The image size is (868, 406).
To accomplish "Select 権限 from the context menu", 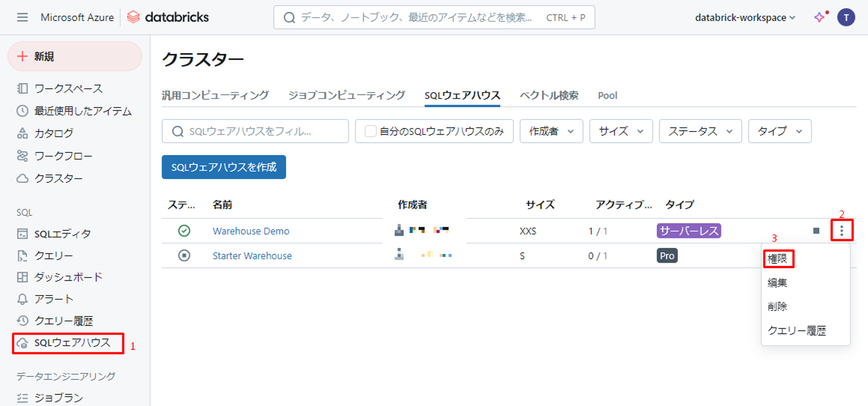I will click(777, 259).
